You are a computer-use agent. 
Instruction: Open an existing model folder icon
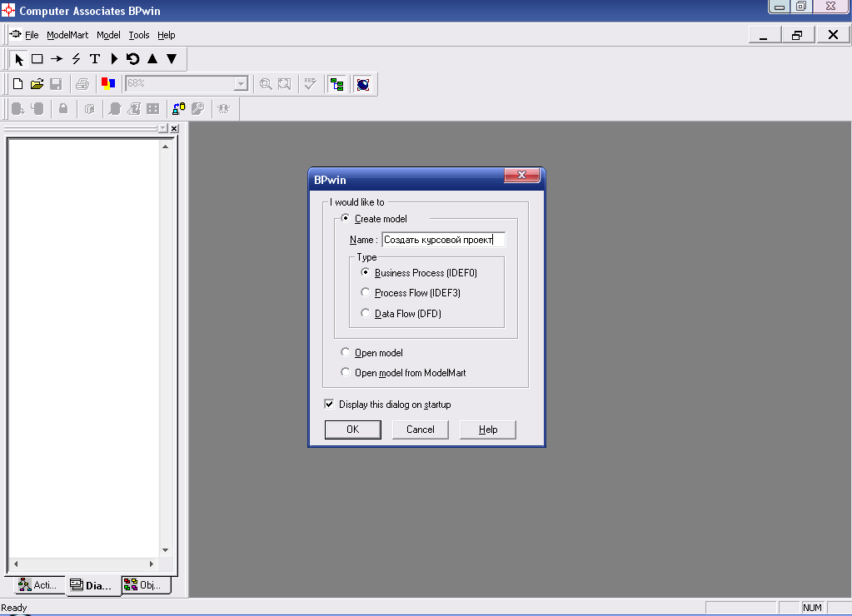point(37,83)
